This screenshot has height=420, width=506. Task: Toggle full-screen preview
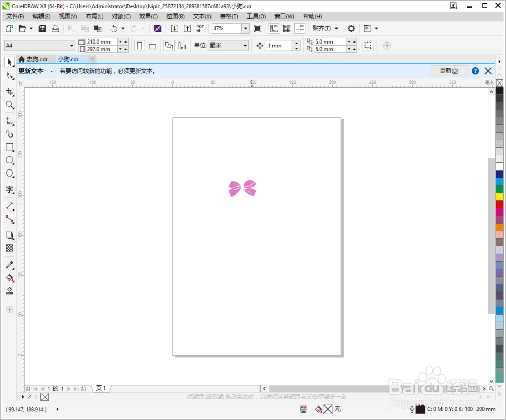[x=257, y=29]
